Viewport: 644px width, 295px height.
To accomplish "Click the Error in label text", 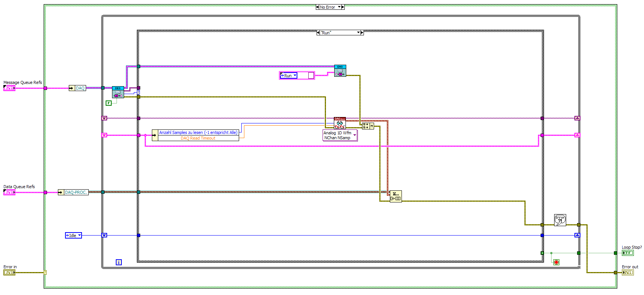I will tap(10, 267).
